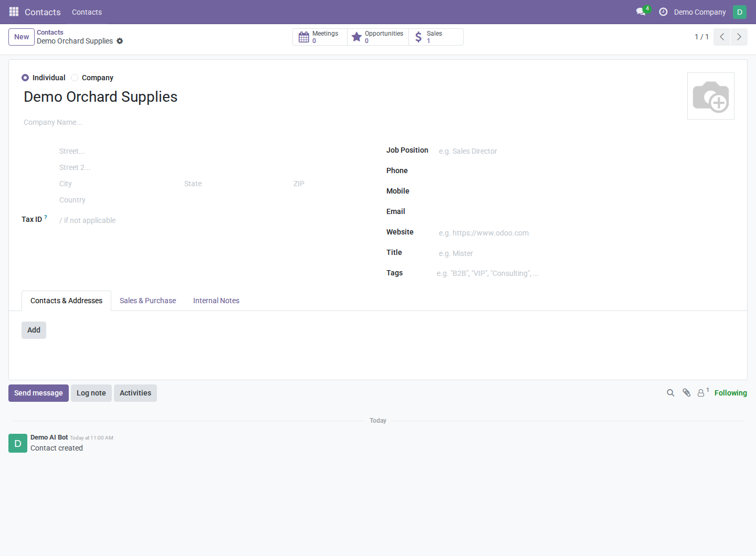Click Send message button
The height and width of the screenshot is (556, 756).
coord(38,393)
